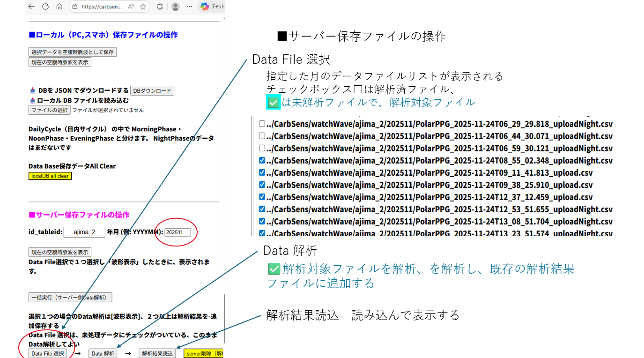This screenshot has height=358, width=644.
Task: Toggle the 12_53_51.655_uploadNight.csv checkbox
Action: pyautogui.click(x=262, y=209)
